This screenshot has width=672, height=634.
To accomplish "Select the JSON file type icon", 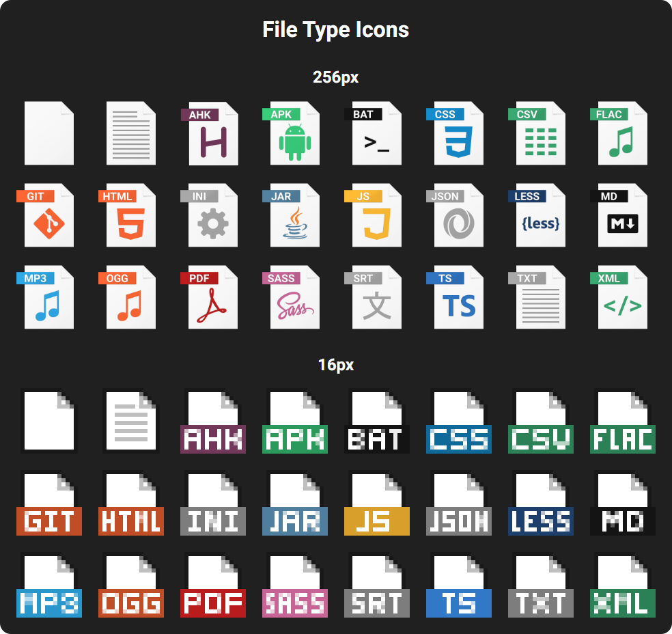I will 458,215.
